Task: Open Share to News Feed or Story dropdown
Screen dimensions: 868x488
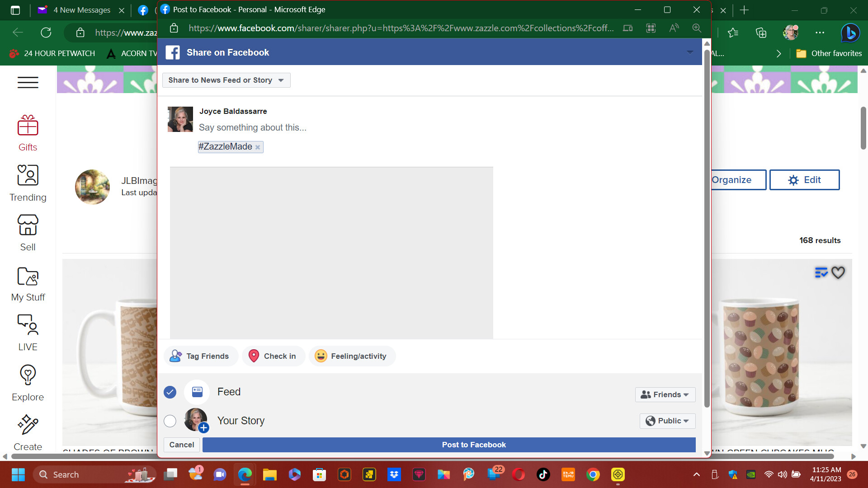Action: click(x=226, y=80)
